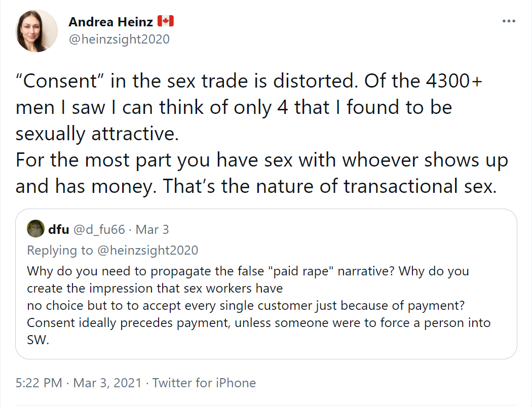This screenshot has width=532, height=407.
Task: Click the line "For the most part you have sex"
Action: click(x=261, y=160)
